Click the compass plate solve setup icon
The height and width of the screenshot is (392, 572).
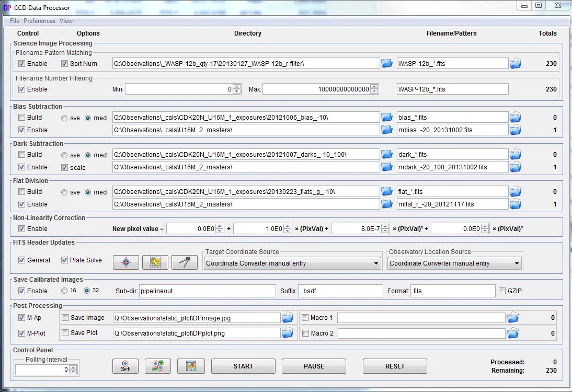point(184,262)
